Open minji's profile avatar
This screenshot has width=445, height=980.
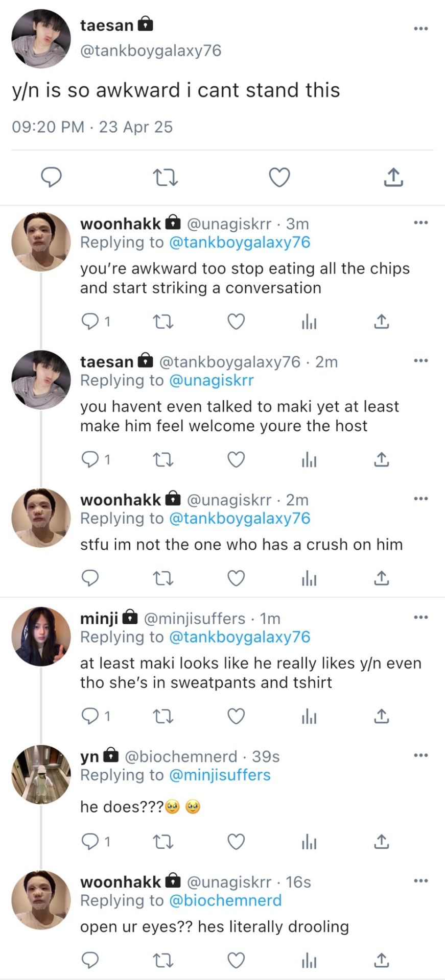point(41,636)
